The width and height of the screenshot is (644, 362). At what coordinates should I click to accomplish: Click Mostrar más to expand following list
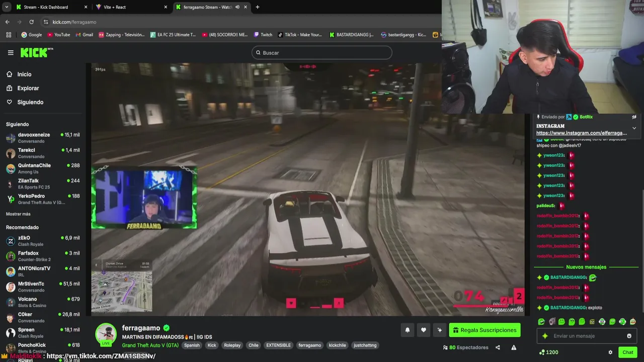point(18,214)
